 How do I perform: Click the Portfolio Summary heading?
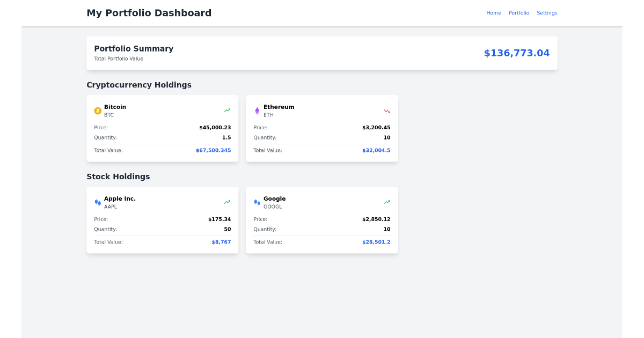click(133, 48)
